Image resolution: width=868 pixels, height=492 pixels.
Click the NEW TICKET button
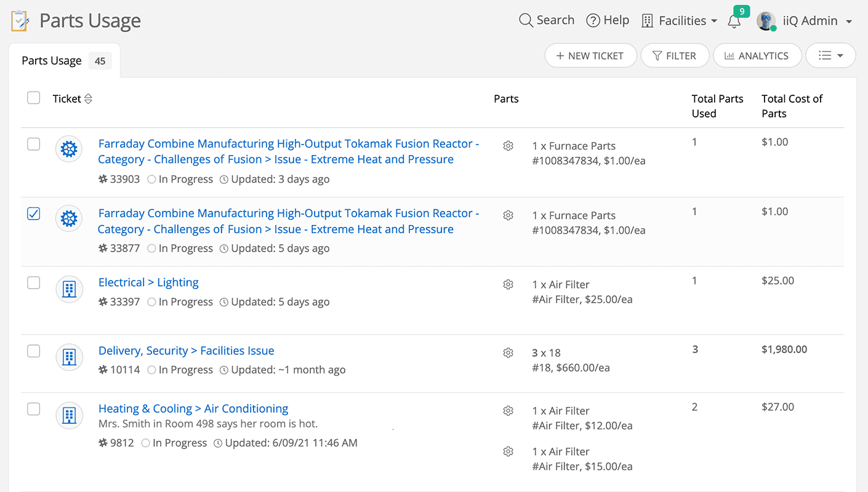590,55
